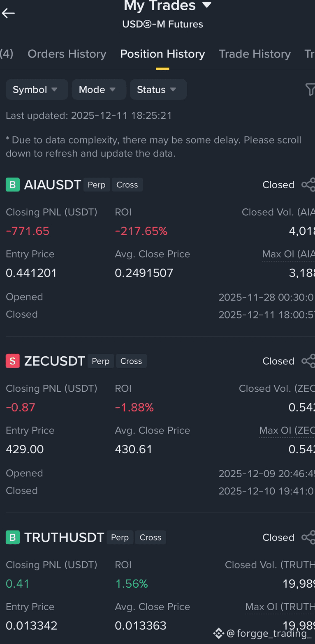Image resolution: width=315 pixels, height=644 pixels.
Task: Share the ZECUSDT position
Action: coord(308,361)
